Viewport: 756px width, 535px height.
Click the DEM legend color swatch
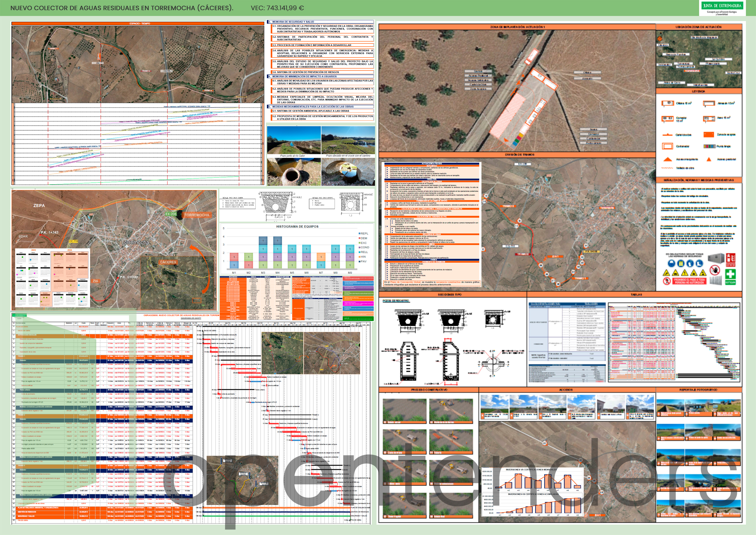pos(359,238)
